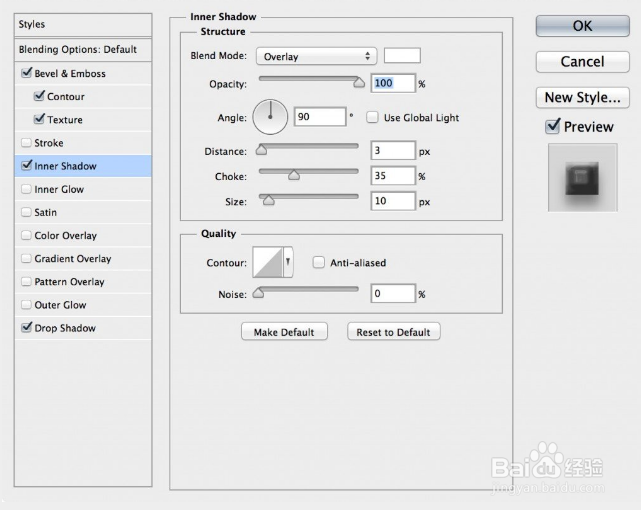Image resolution: width=641 pixels, height=510 pixels.
Task: Click the Opacity slider handle
Action: tap(359, 82)
